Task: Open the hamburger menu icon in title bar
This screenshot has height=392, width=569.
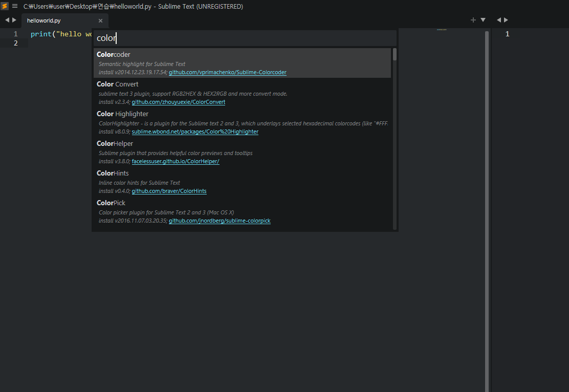Action: click(15, 6)
